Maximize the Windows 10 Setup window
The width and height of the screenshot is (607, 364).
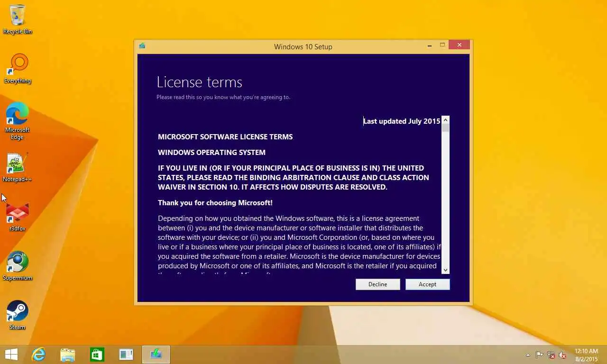pyautogui.click(x=442, y=45)
